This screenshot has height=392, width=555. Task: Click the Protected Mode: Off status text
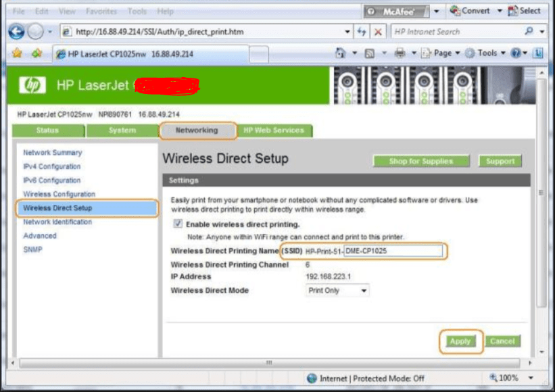(389, 378)
